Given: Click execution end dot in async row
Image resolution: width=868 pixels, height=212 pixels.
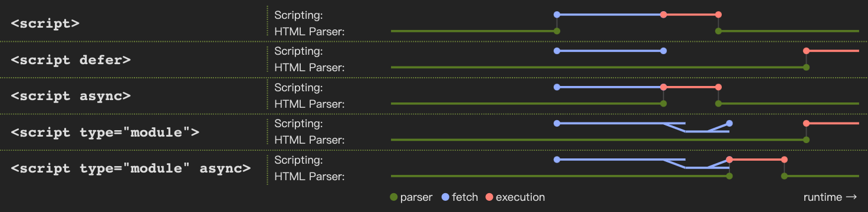Looking at the screenshot, I should [718, 87].
